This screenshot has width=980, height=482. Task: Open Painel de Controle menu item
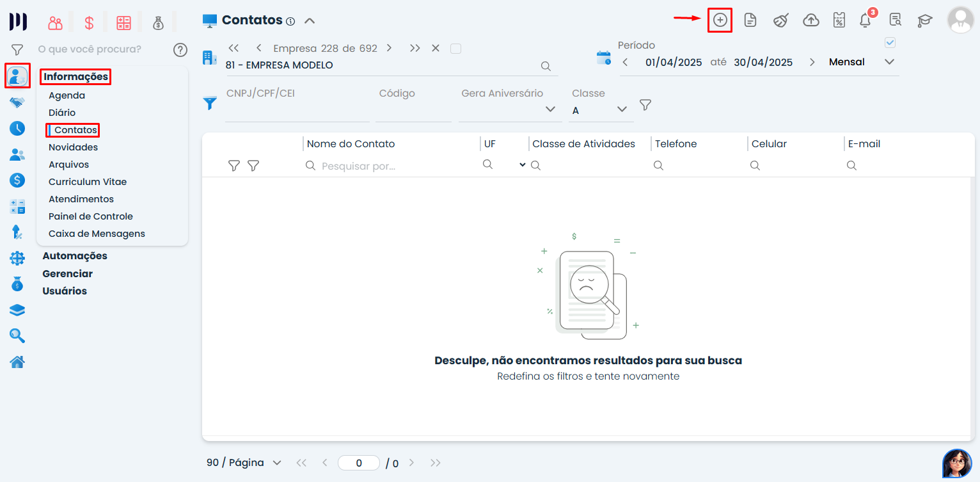(91, 216)
